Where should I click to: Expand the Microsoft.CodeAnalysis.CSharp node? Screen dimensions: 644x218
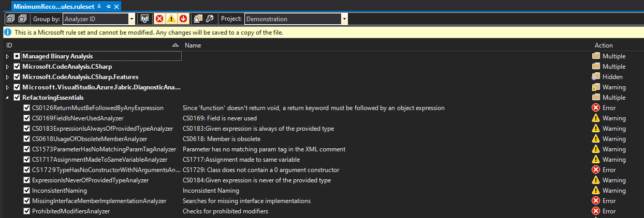7,67
